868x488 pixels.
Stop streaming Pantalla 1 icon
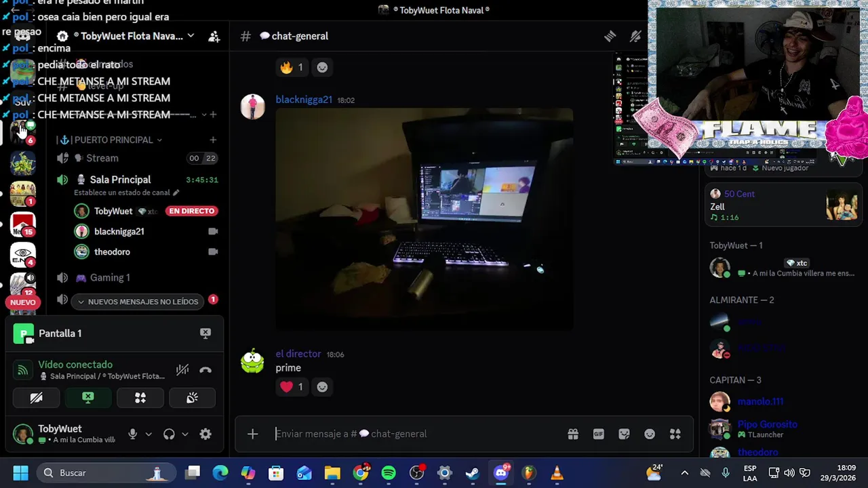point(205,333)
